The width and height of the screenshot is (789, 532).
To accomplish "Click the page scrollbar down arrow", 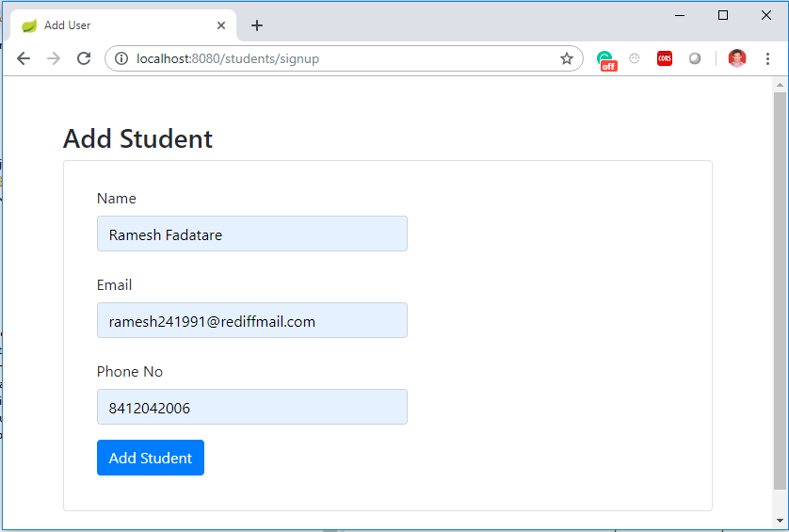I will coord(780,521).
